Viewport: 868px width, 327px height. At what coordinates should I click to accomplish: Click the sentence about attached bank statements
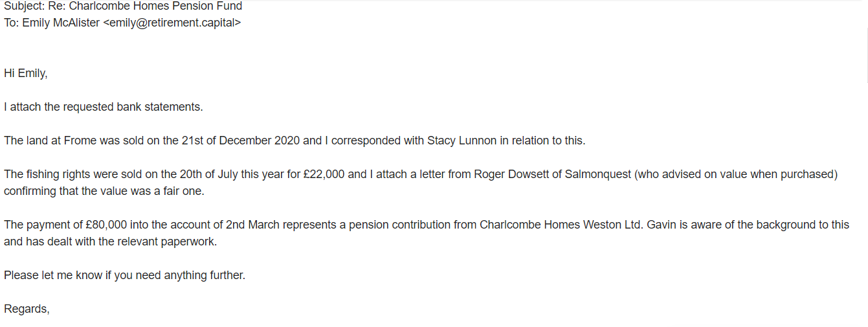point(104,107)
